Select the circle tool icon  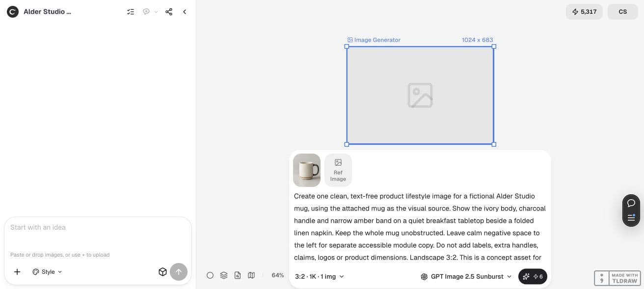coord(210,275)
